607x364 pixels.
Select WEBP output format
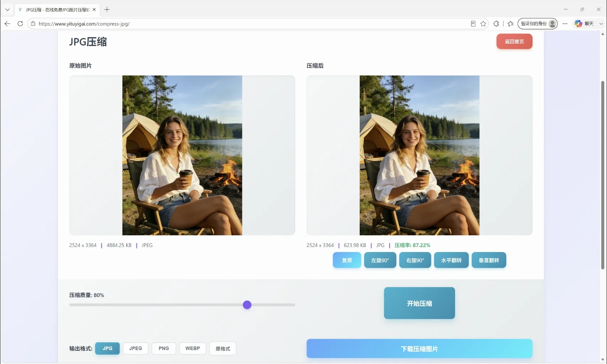click(192, 348)
